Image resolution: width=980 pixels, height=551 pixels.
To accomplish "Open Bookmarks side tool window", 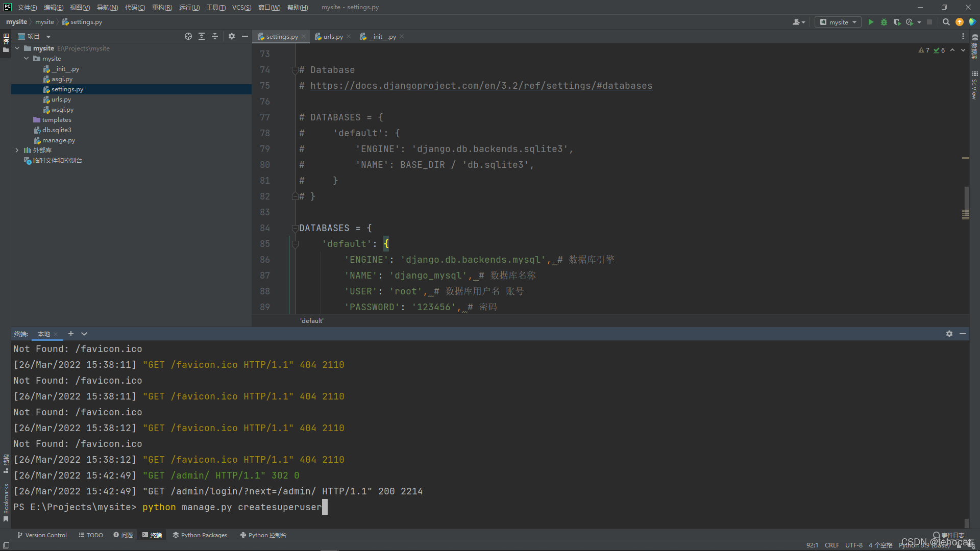I will [6, 503].
